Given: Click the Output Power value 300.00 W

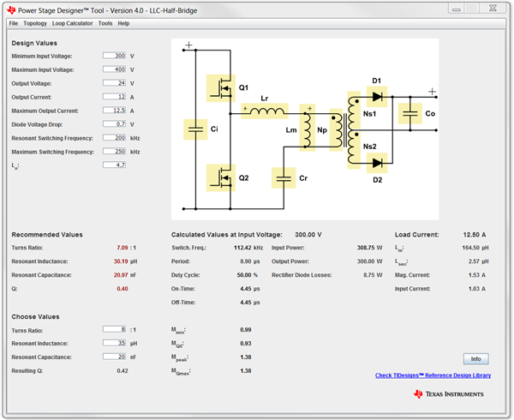Looking at the screenshot, I should 369,261.
